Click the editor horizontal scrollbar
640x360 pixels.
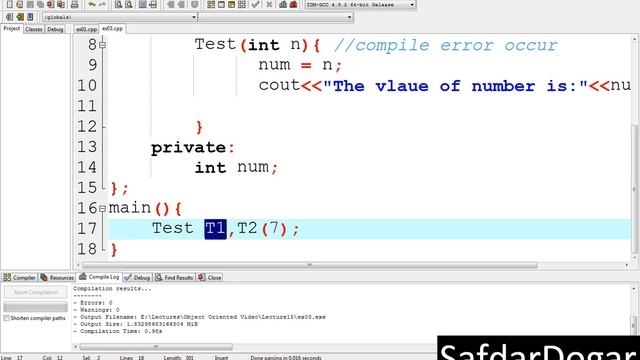click(x=309, y=265)
